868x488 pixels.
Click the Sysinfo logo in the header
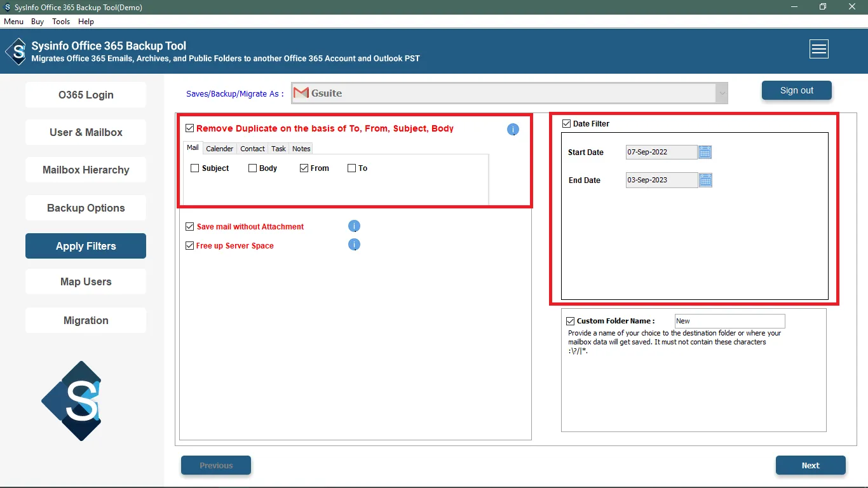point(16,51)
